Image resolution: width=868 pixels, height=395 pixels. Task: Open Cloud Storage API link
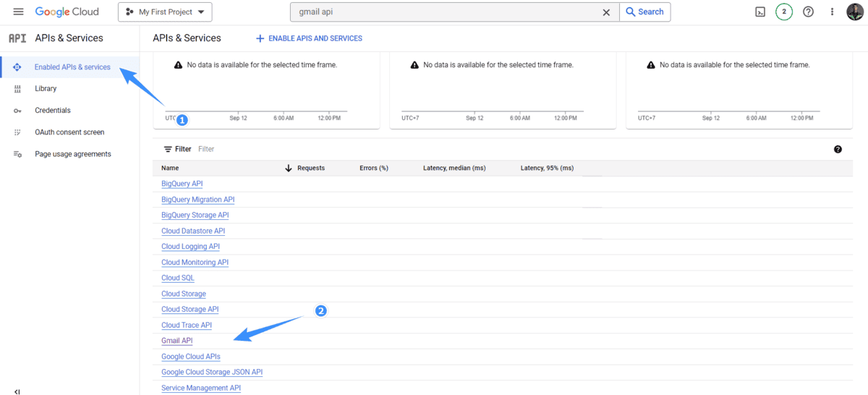click(190, 310)
